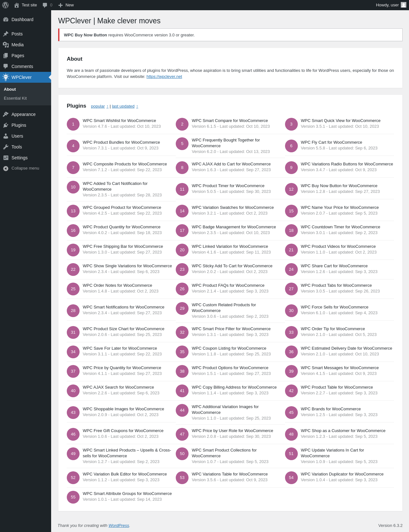Sort plugins by last updated
The image size is (409, 532).
pyautogui.click(x=125, y=106)
